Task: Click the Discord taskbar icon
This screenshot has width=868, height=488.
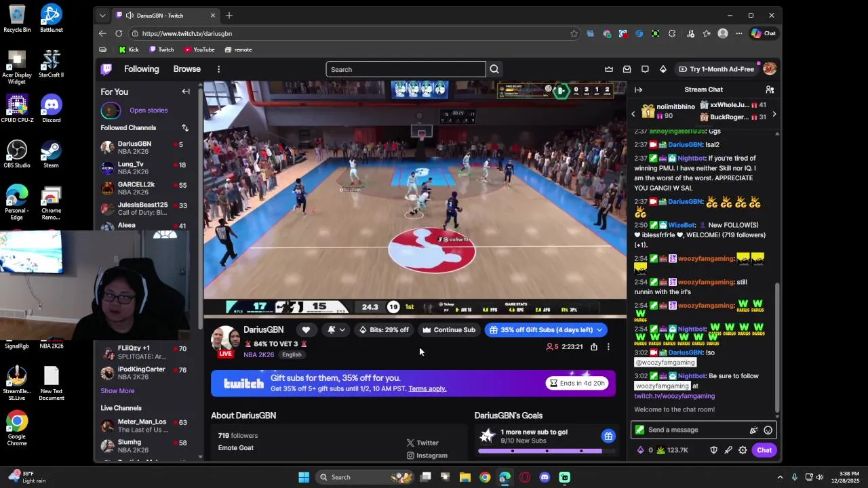Action: (x=545, y=477)
